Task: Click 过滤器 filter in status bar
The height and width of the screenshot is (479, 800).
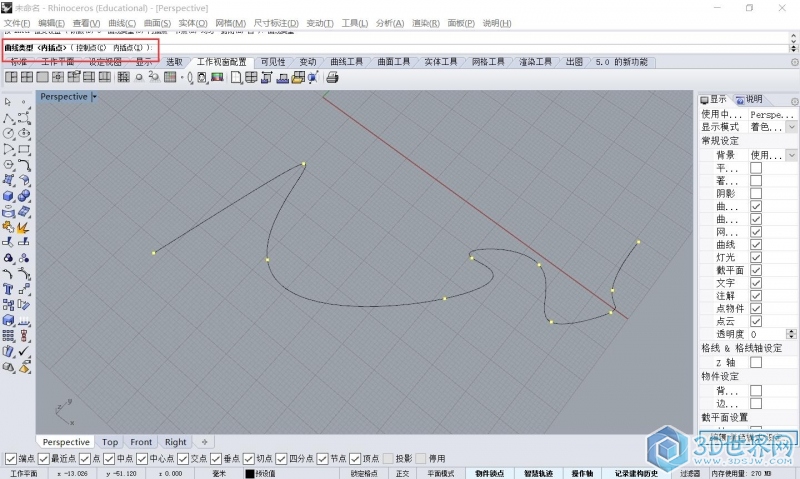Action: click(690, 473)
